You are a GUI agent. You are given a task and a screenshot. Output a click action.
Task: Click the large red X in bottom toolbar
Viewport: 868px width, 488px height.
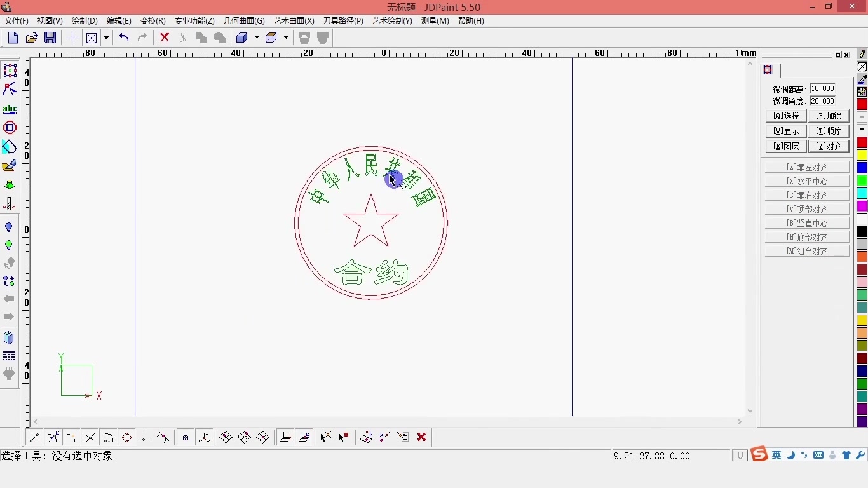click(421, 437)
